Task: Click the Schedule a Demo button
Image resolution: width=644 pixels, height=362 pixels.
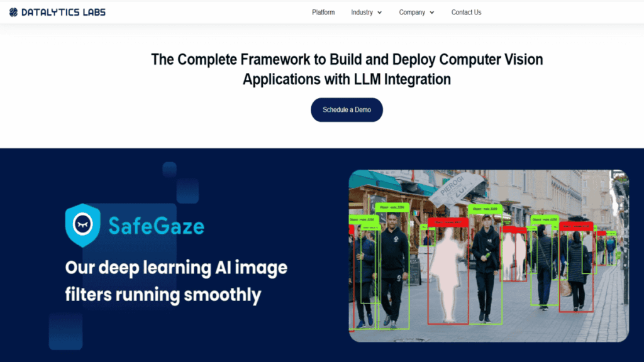Action: click(347, 109)
